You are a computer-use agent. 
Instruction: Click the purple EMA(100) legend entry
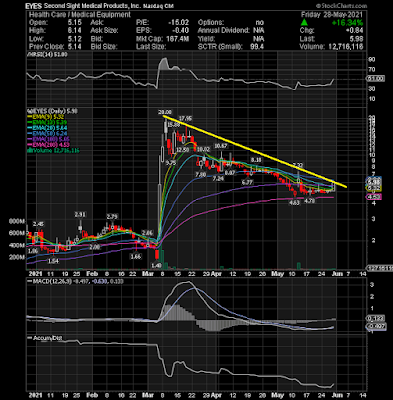[49, 139]
